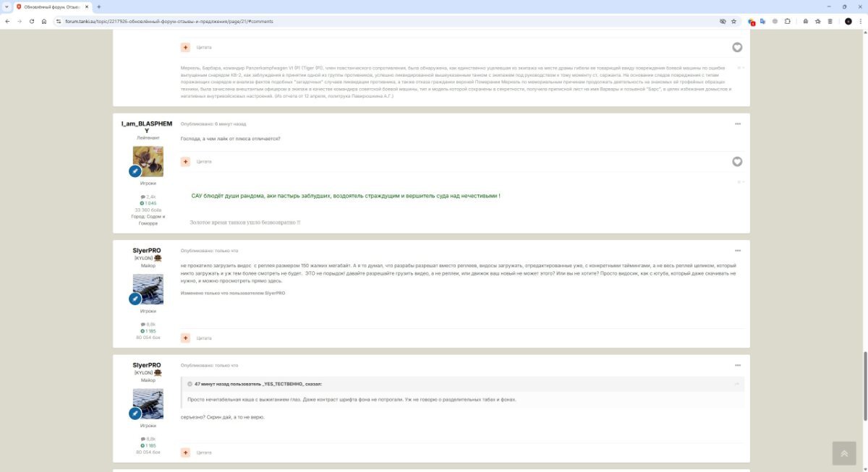The height and width of the screenshot is (472, 868).
Task: Quote I_am_BLASPHEMY's post via Цитата
Action: [x=204, y=161]
